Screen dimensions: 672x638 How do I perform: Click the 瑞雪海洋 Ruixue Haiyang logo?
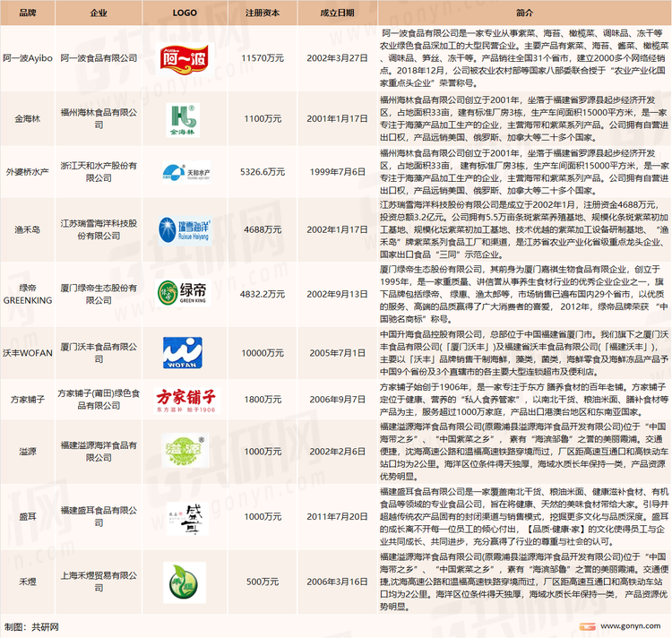tap(187, 228)
